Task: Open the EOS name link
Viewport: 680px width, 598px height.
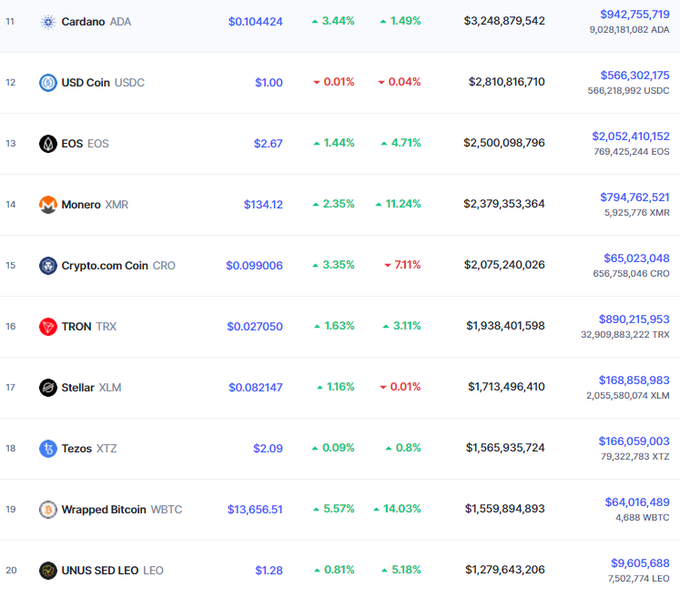Action: (x=72, y=144)
